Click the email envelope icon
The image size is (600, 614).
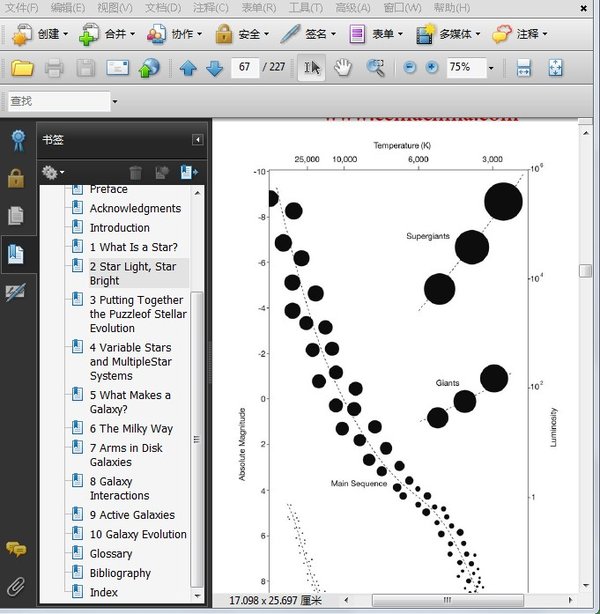coord(117,68)
